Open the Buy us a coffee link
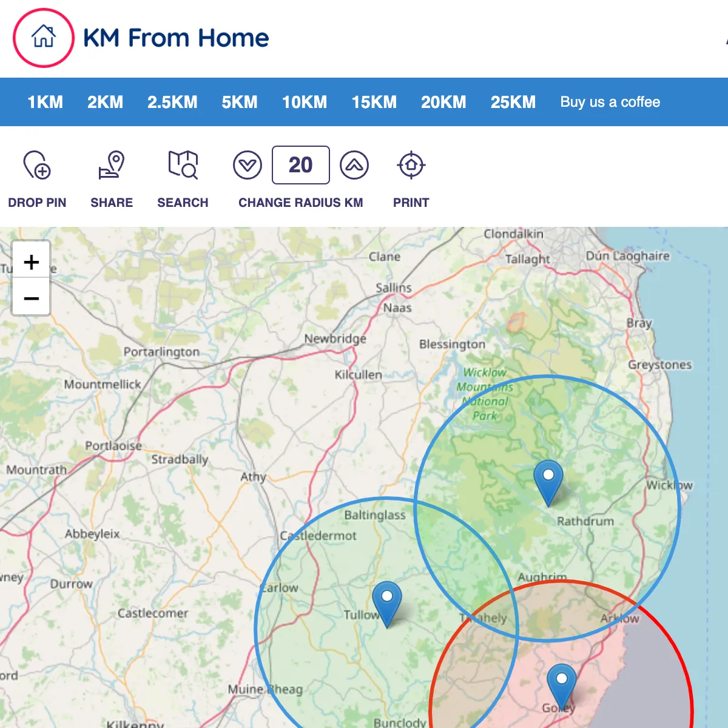This screenshot has width=728, height=728. 610,102
